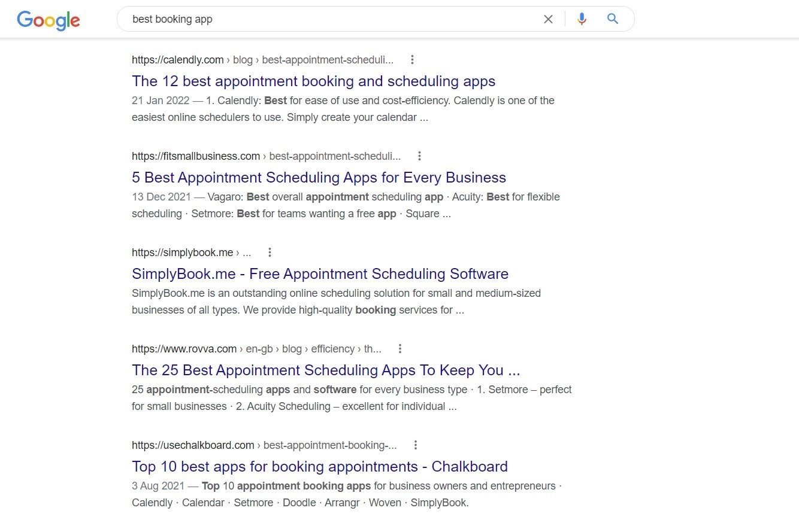
Task: Open three-dot menu for rovva.com result
Action: [400, 349]
